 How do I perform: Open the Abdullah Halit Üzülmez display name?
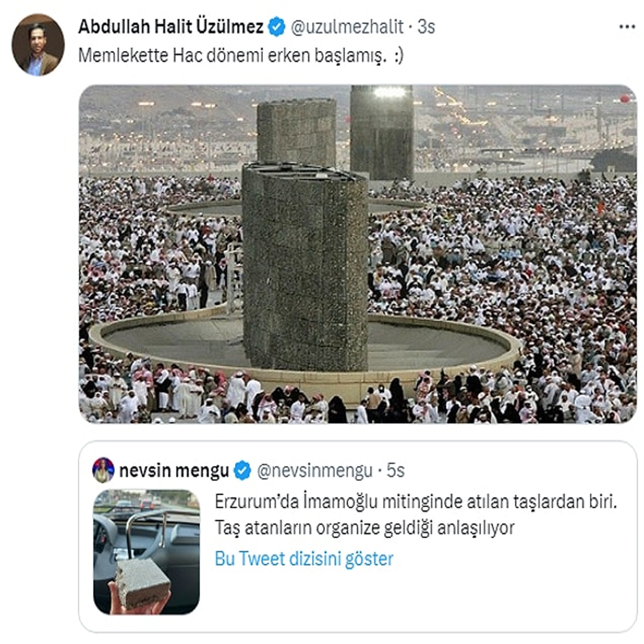point(171,27)
